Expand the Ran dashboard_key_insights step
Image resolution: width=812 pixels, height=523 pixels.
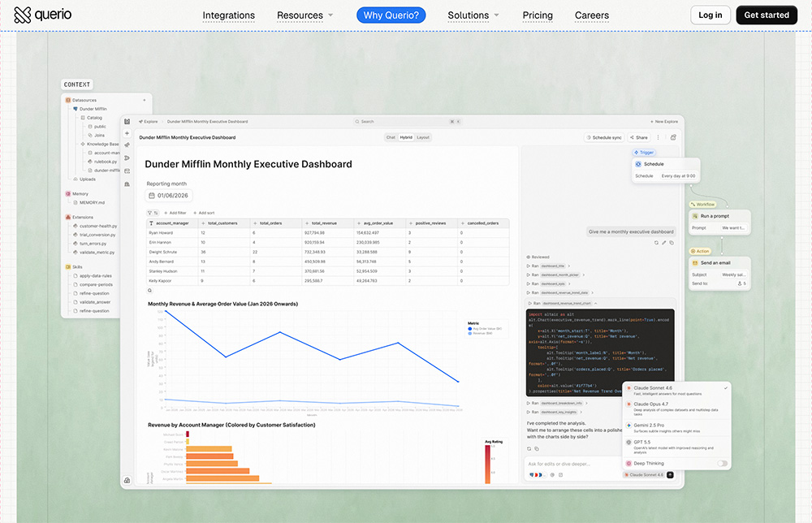[x=555, y=413]
